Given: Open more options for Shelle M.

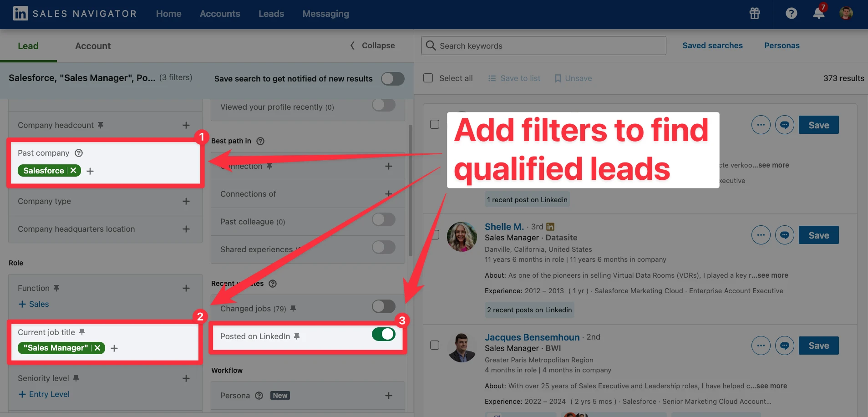Looking at the screenshot, I should coord(761,235).
